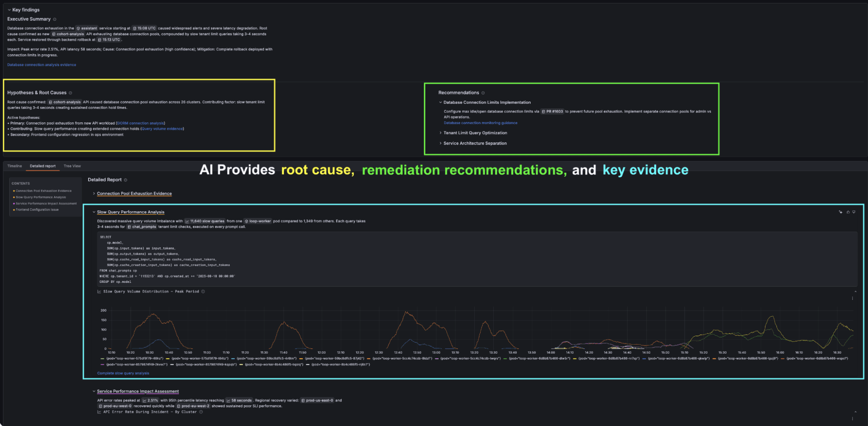Switch to the Timeline tab
Image resolution: width=868 pixels, height=426 pixels.
point(15,166)
